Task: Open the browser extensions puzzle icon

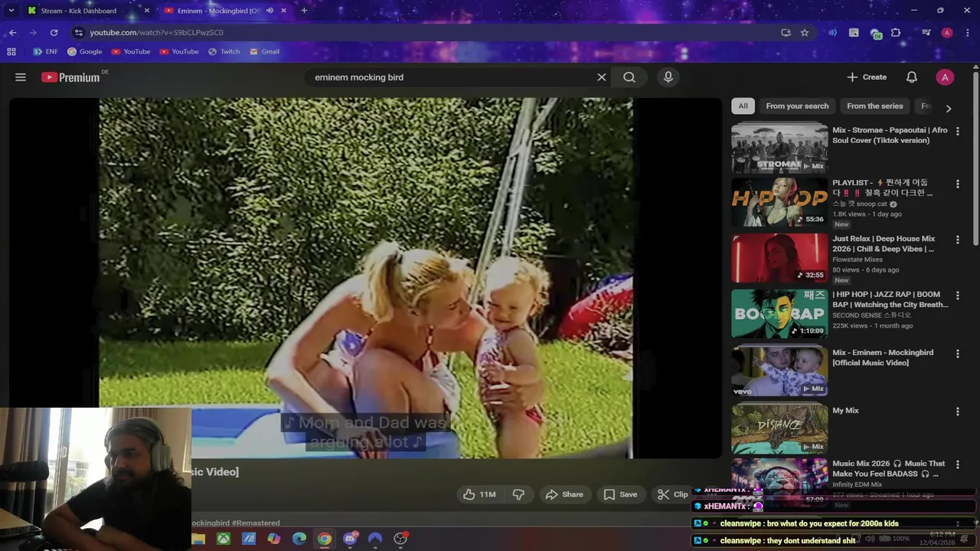Action: click(896, 32)
